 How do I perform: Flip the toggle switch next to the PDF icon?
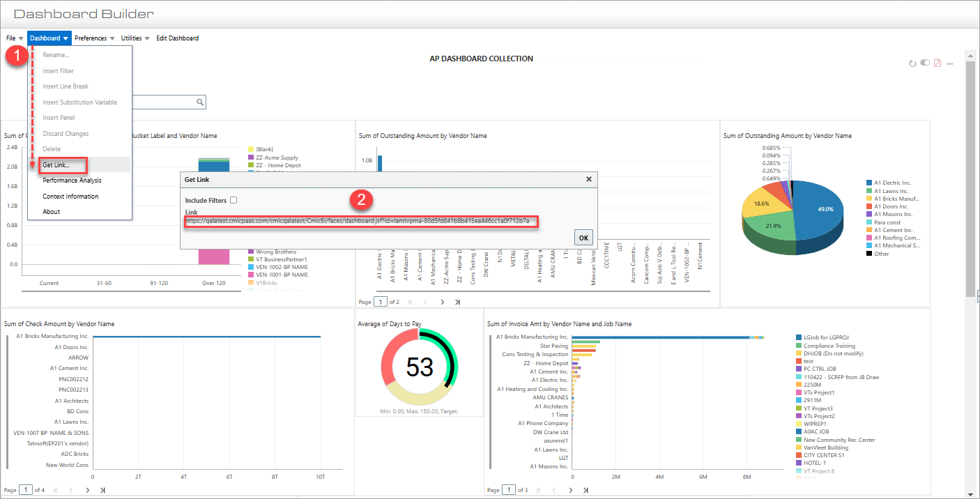[925, 63]
